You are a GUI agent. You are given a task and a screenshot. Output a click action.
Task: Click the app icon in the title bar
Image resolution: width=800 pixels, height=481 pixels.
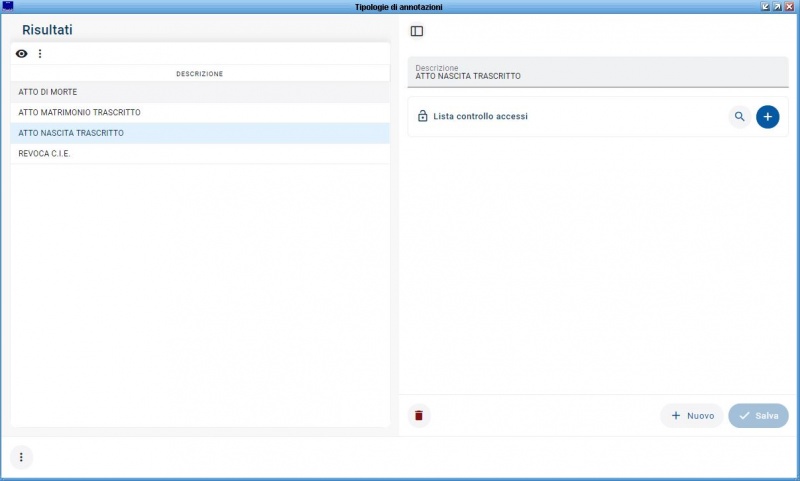(x=7, y=6)
